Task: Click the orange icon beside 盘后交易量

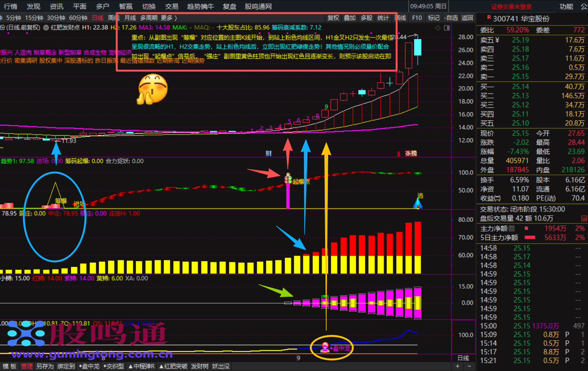Action: tap(584, 218)
